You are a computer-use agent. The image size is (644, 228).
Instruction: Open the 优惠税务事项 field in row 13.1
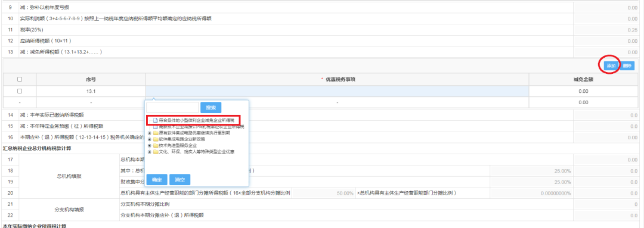tap(337, 91)
